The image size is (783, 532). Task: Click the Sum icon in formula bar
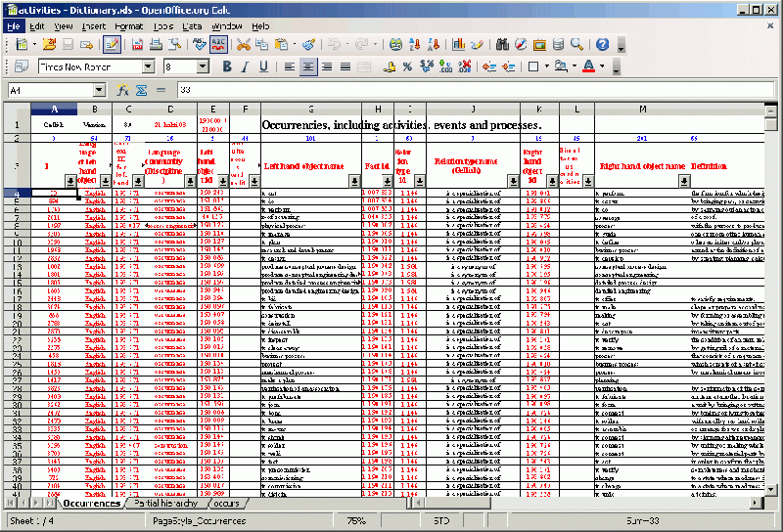click(142, 90)
